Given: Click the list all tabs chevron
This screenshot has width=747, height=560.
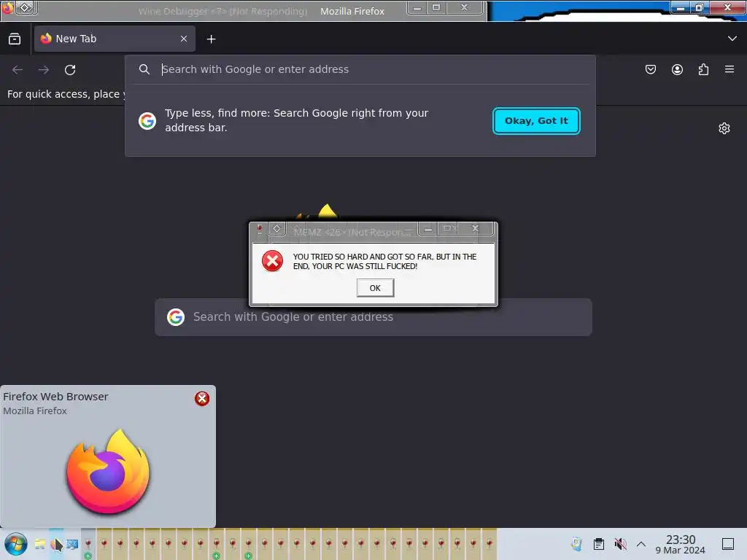Looking at the screenshot, I should pos(732,39).
